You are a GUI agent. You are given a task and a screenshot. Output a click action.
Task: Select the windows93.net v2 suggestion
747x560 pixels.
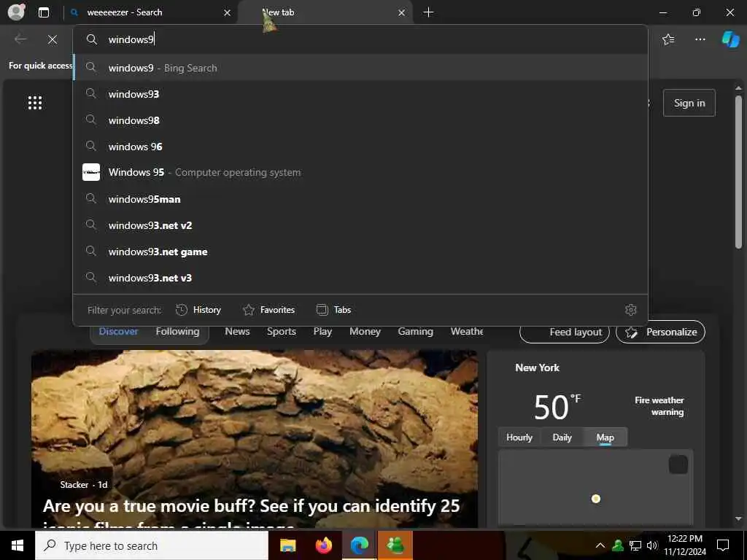point(360,225)
